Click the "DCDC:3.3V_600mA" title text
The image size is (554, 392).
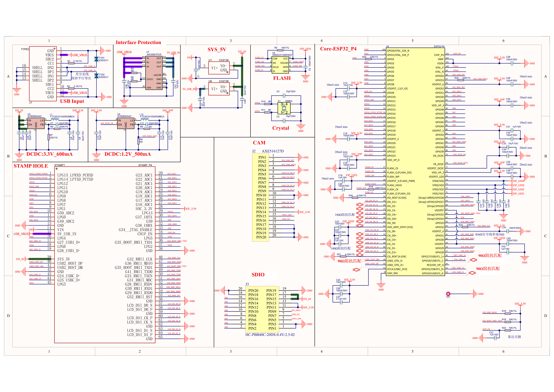tap(49, 154)
